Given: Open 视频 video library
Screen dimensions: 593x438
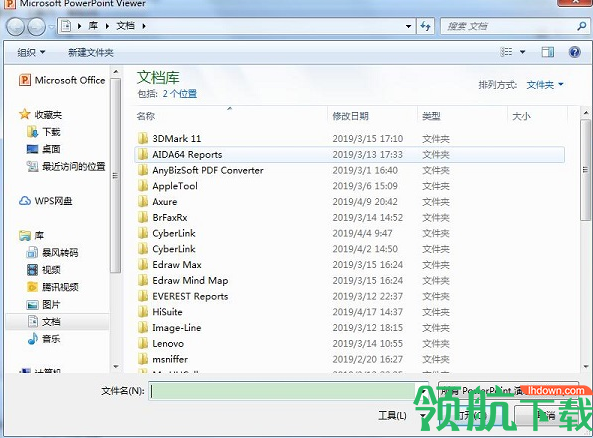Looking at the screenshot, I should (x=43, y=270).
